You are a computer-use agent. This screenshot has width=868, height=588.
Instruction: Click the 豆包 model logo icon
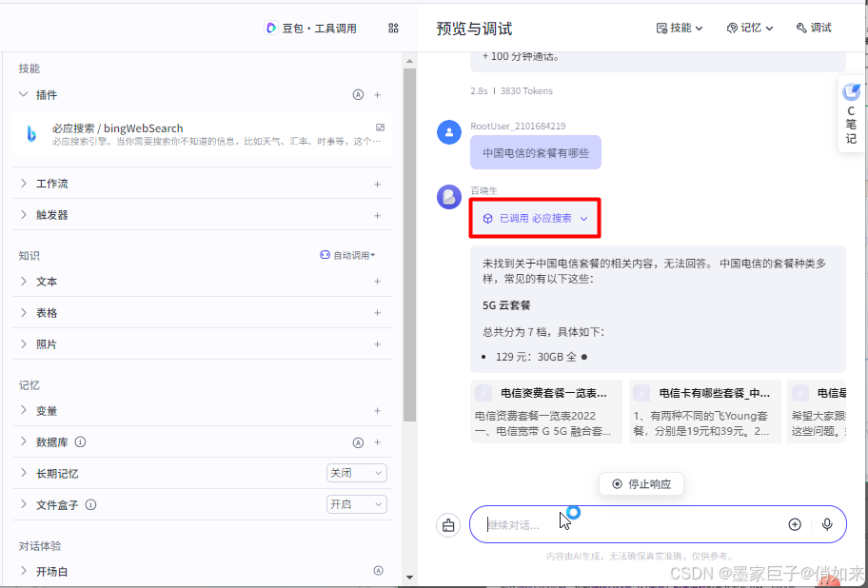[270, 28]
